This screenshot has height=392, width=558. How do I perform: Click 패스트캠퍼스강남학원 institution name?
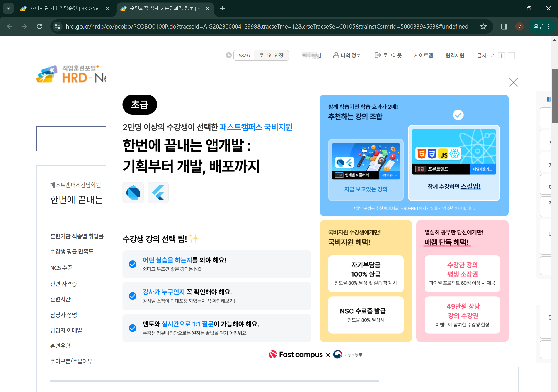pyautogui.click(x=76, y=185)
